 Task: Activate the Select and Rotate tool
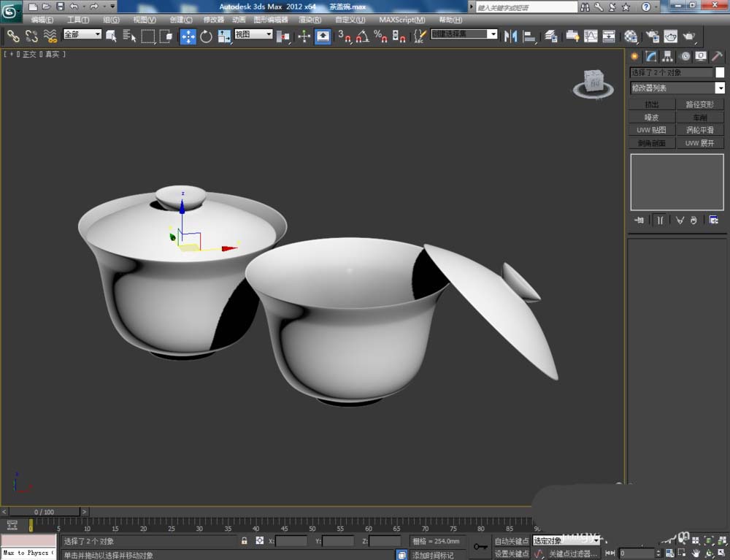click(x=206, y=37)
